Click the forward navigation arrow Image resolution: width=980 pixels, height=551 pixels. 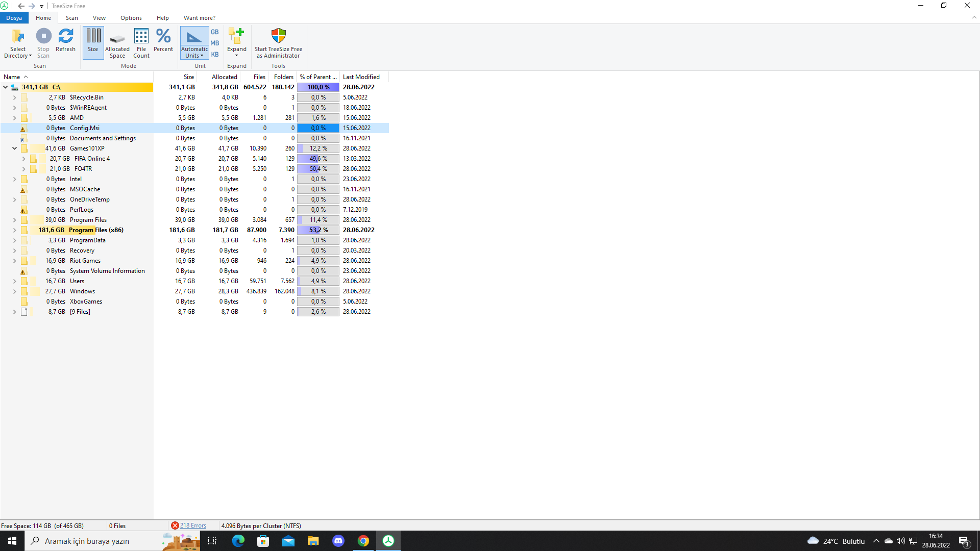(32, 6)
